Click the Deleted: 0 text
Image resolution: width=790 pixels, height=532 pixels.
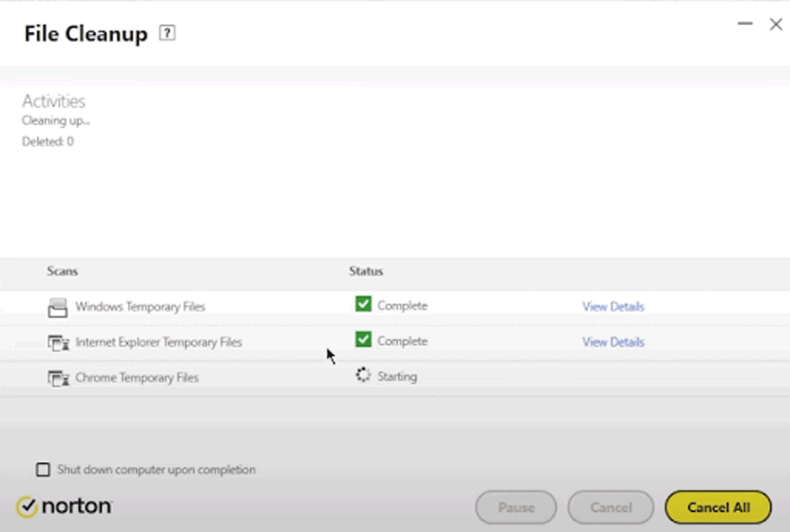pos(48,141)
